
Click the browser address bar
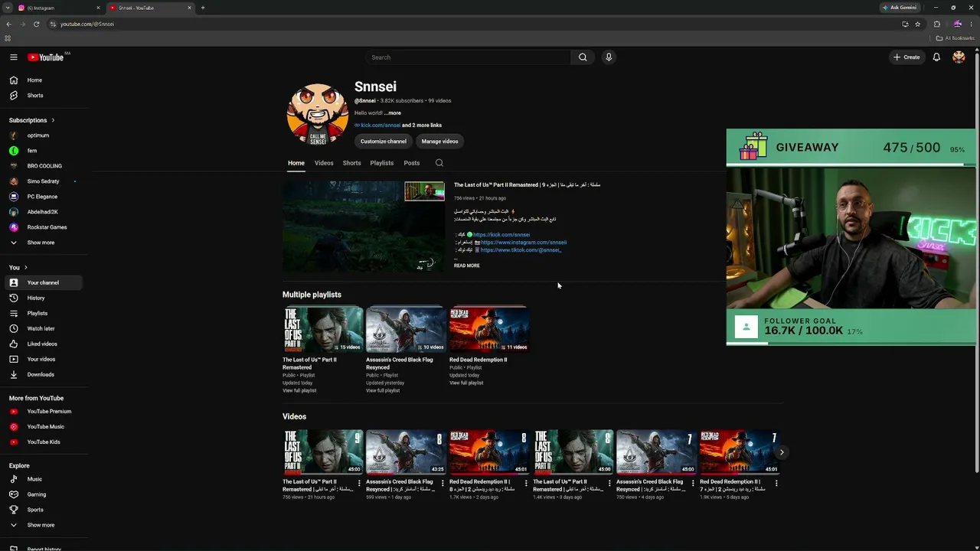(x=475, y=24)
